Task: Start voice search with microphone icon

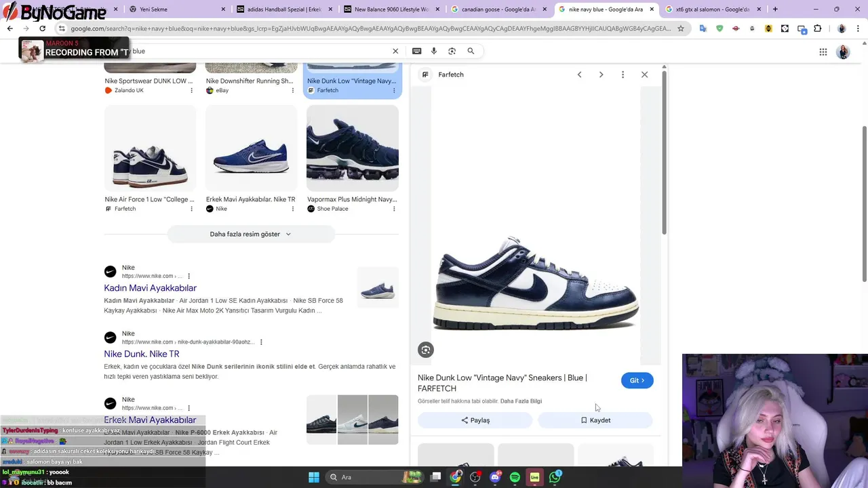Action: pyautogui.click(x=434, y=51)
